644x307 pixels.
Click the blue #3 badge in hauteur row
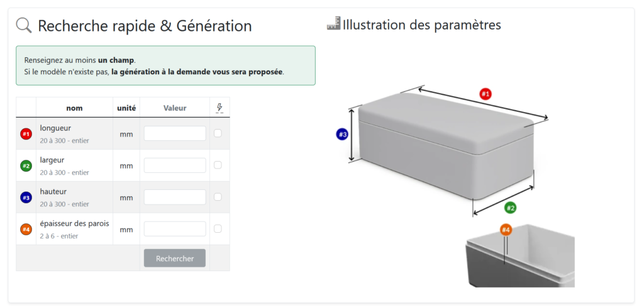click(x=26, y=198)
